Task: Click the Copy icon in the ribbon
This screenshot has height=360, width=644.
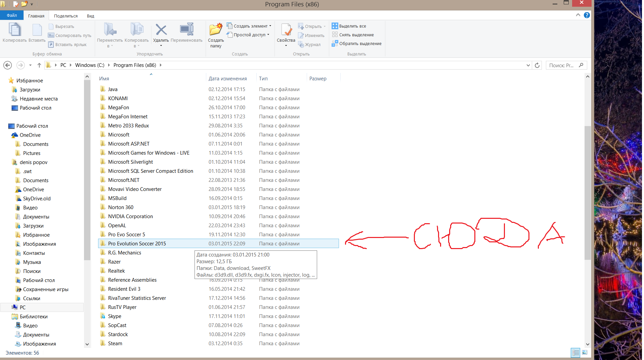Action: 15,30
